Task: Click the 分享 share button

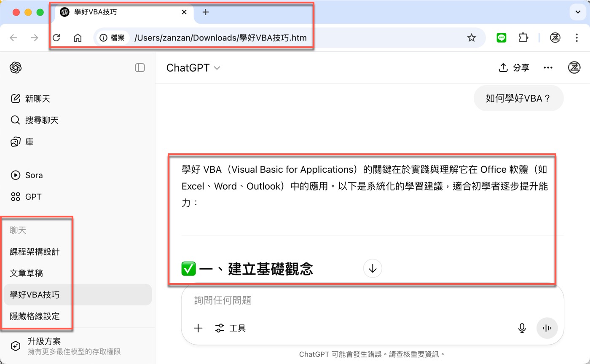Action: [x=514, y=68]
